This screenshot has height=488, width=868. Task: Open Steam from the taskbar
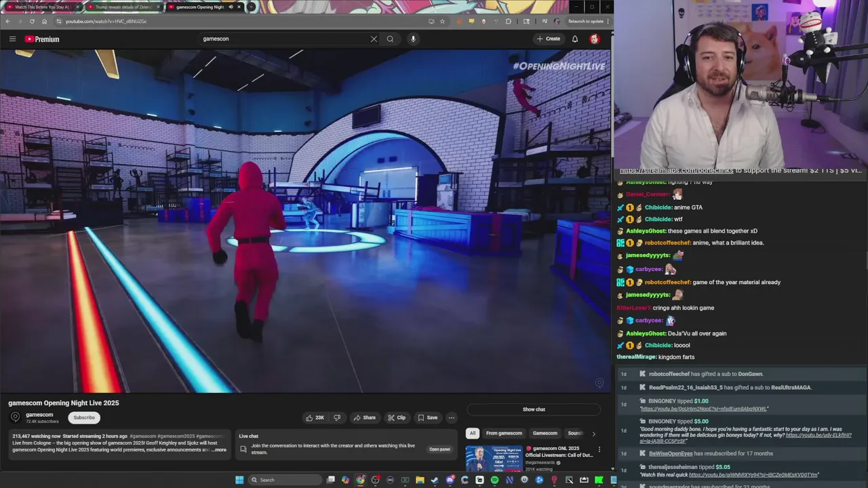pyautogui.click(x=435, y=480)
